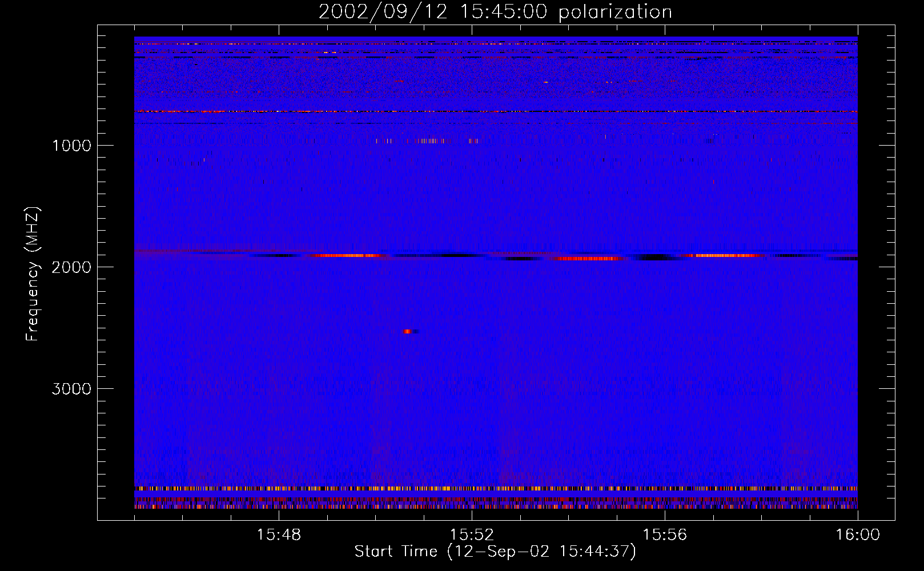Click the "15:48" time tick label
Viewport: 924px width, 571px height.
[279, 535]
